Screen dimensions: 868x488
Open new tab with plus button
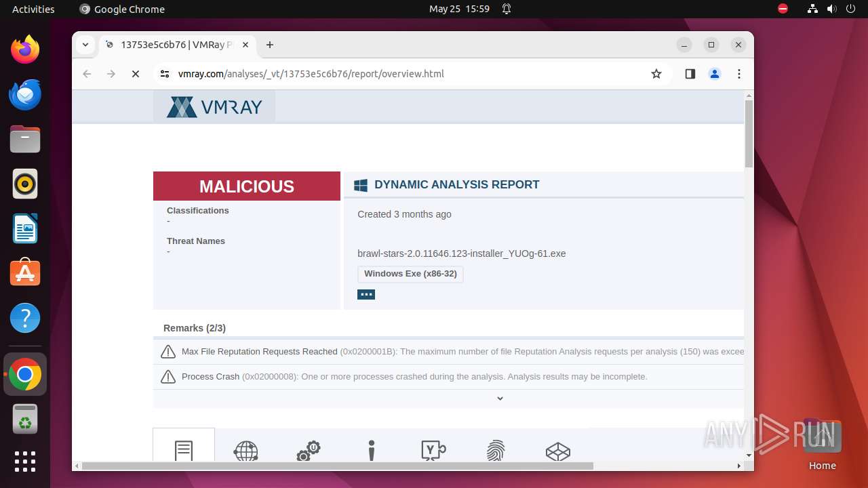pos(270,45)
